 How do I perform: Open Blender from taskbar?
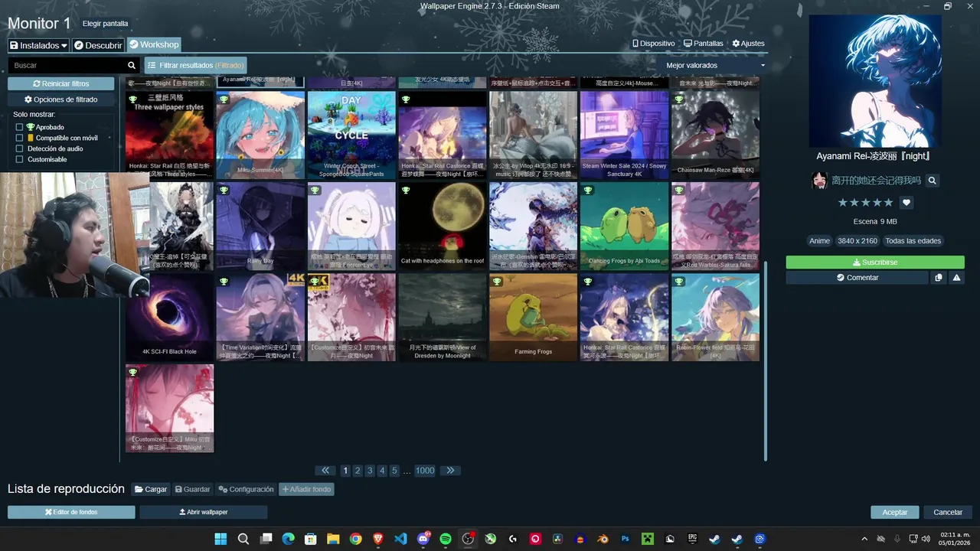coord(603,539)
